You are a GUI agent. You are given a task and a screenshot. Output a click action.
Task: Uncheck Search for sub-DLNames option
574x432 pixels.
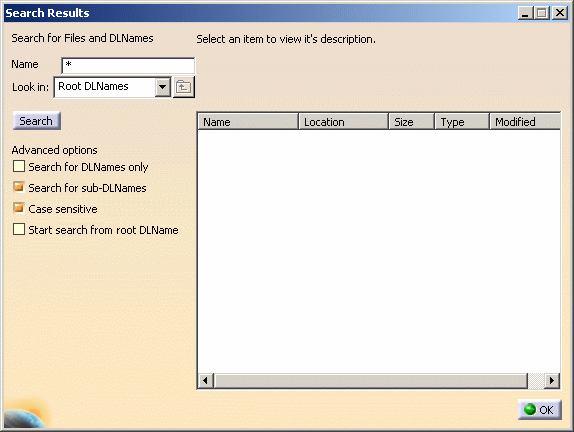(19, 187)
